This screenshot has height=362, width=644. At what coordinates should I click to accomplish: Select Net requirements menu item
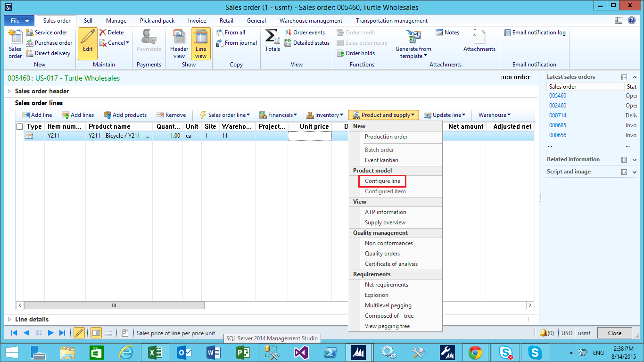click(x=386, y=285)
